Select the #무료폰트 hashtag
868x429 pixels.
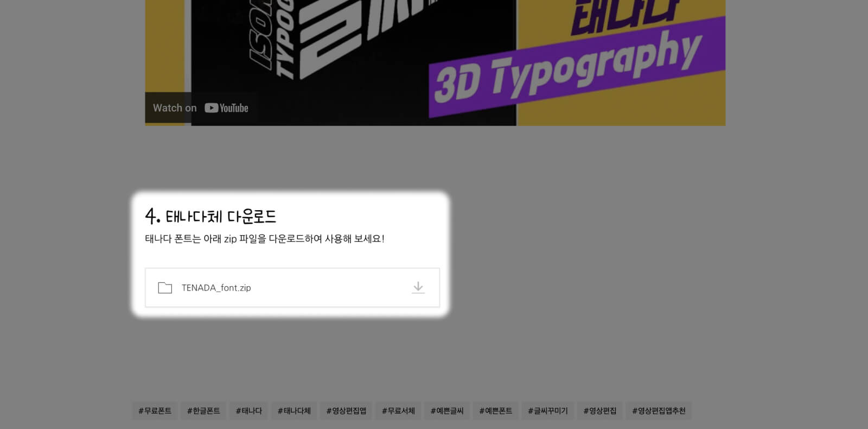(155, 411)
